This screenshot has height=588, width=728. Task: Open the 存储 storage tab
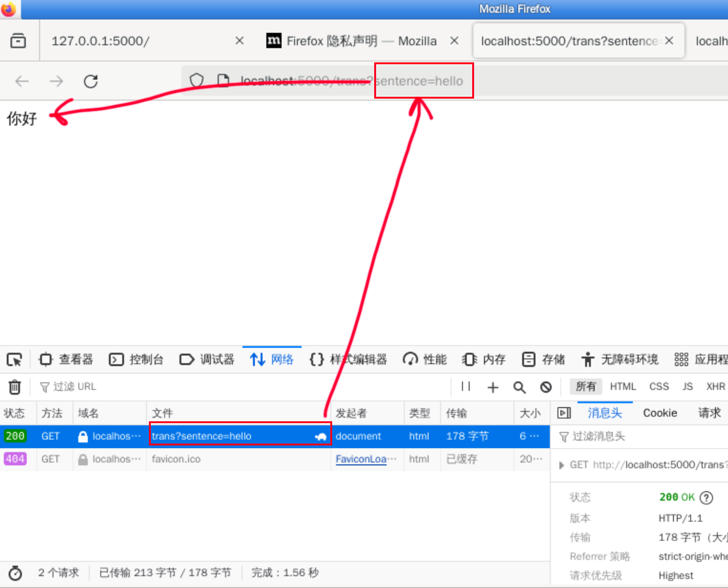click(543, 360)
